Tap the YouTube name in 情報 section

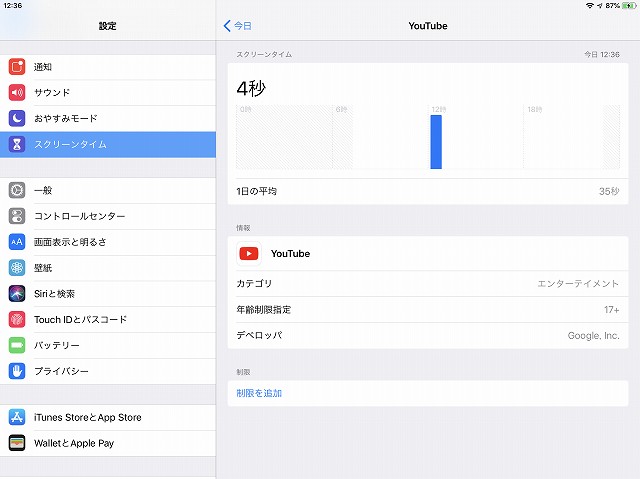290,254
